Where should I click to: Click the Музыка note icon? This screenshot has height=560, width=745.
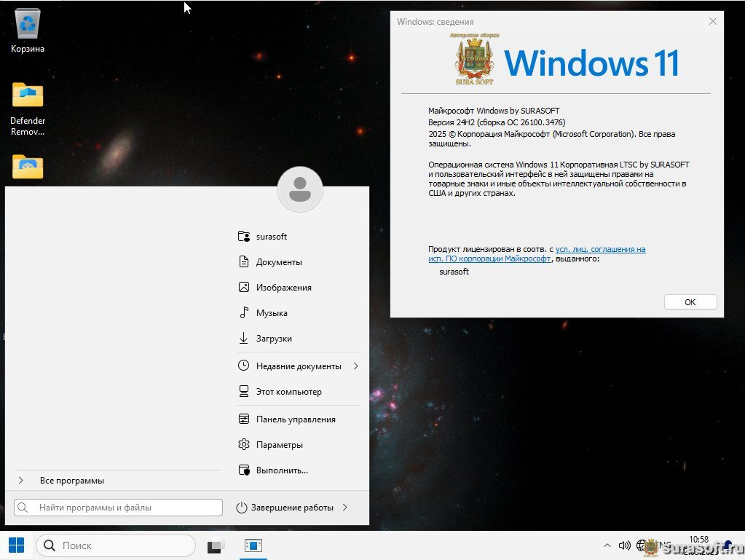coord(244,312)
